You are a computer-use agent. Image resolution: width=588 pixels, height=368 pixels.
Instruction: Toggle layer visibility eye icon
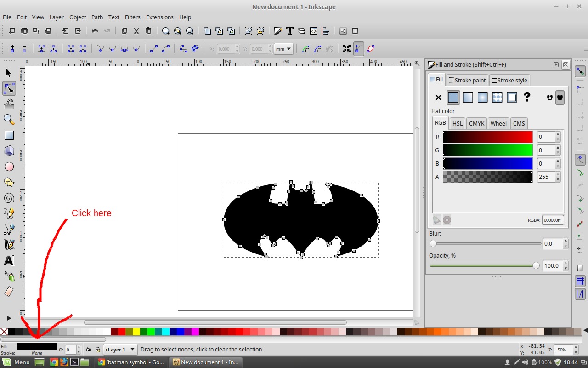(x=89, y=350)
